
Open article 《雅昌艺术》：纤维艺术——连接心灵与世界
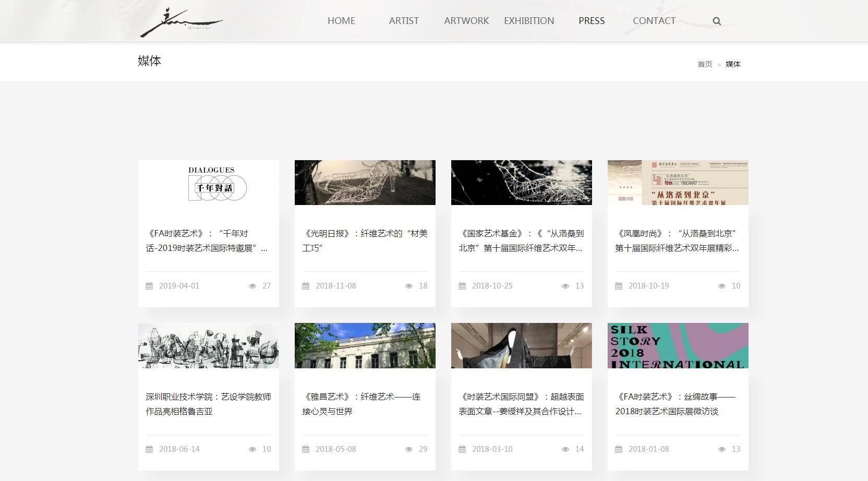361,404
